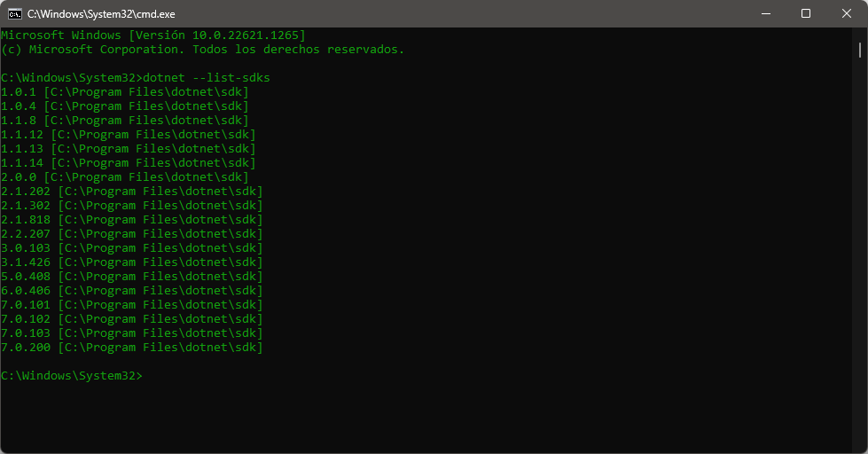This screenshot has height=454, width=868.
Task: Click the cmd.exe icon in title bar
Action: 15,14
